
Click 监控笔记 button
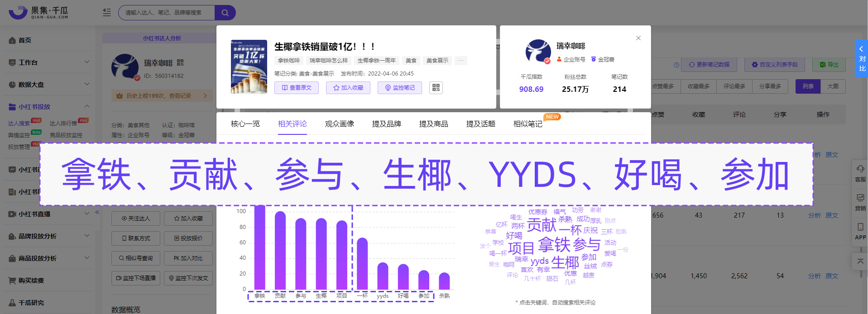tap(400, 88)
